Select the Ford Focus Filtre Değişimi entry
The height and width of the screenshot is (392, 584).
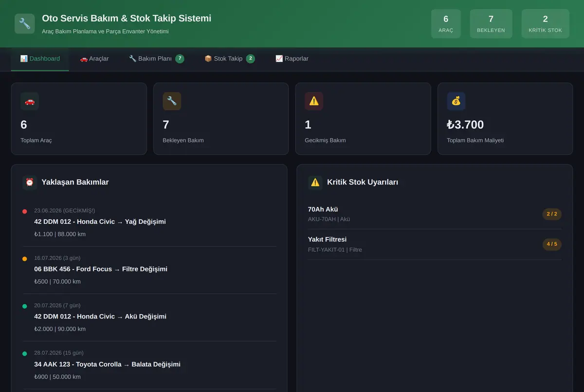pyautogui.click(x=150, y=270)
